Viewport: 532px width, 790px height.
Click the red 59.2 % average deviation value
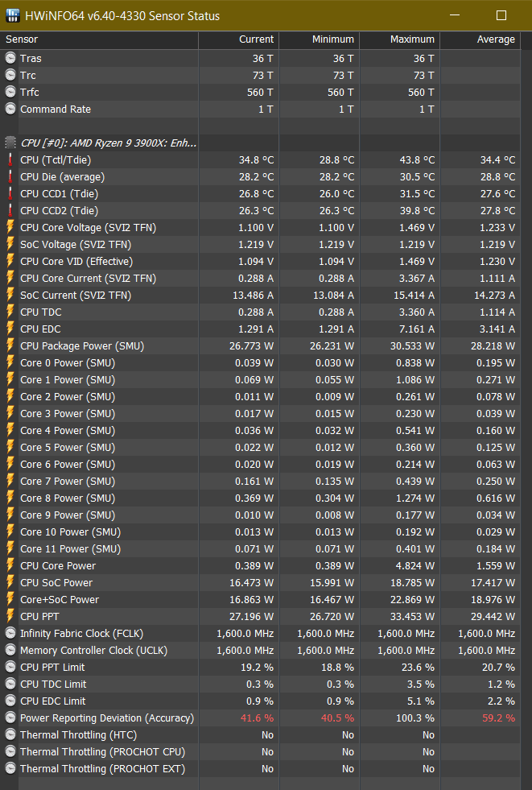(498, 718)
